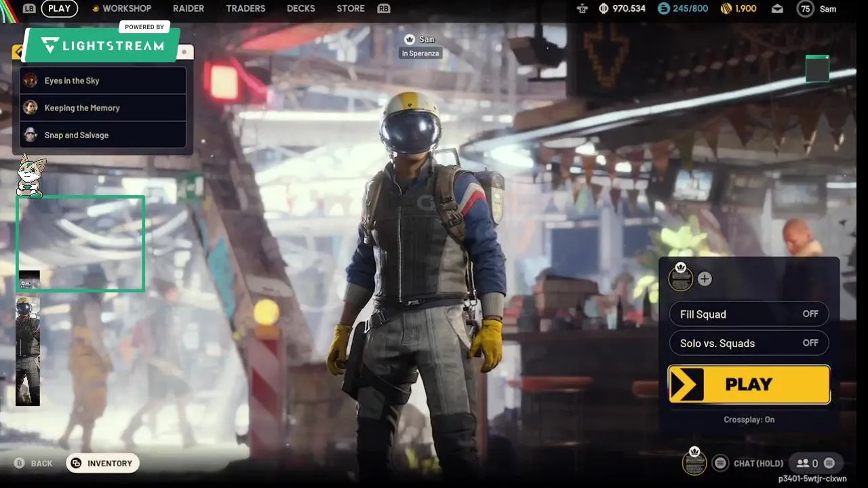Click Eyes in the Sky quest giver portrait
This screenshot has width=868, height=488.
point(31,81)
